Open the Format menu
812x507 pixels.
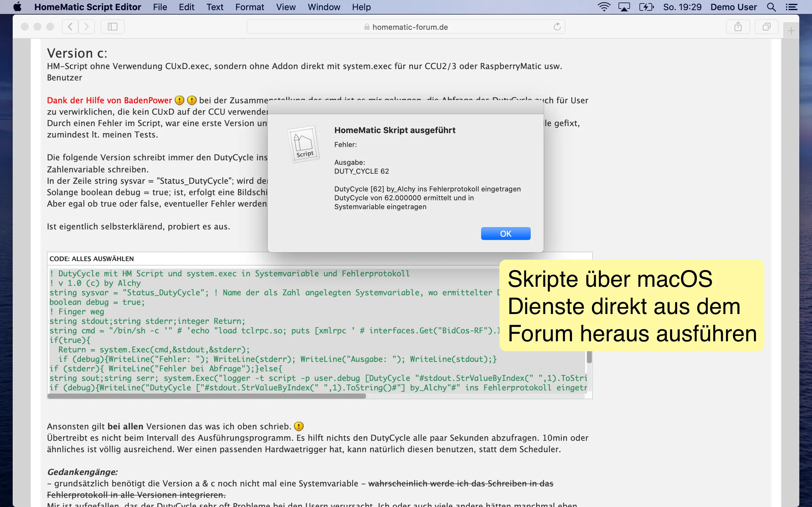(249, 7)
